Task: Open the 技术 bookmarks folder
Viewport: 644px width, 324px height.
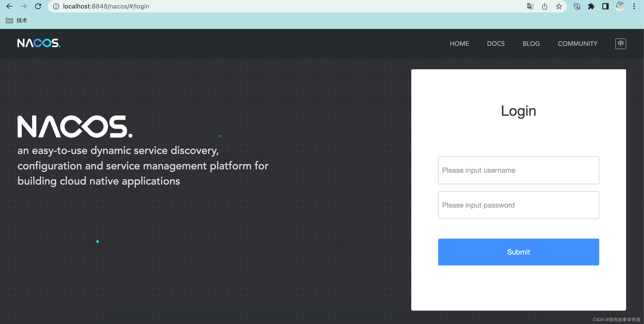Action: point(17,21)
